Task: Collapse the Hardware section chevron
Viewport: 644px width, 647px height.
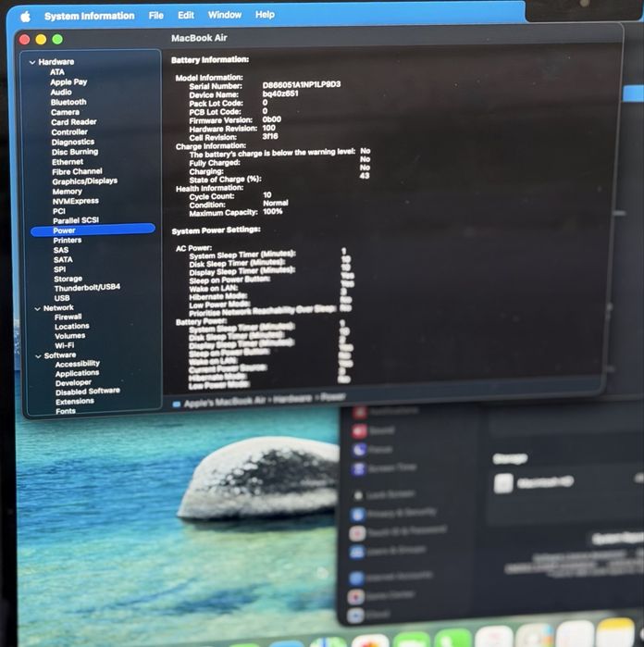Action: (x=32, y=62)
